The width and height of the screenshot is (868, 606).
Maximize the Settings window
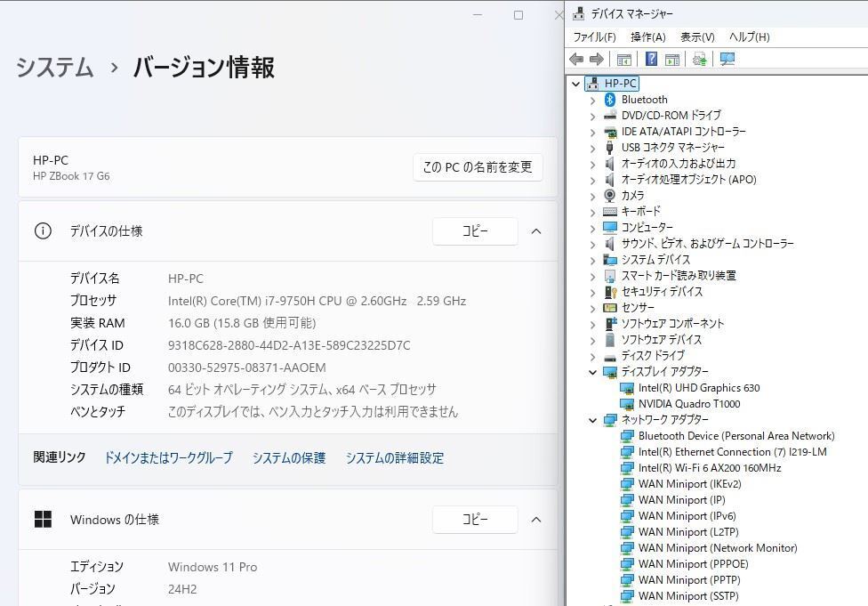point(518,15)
